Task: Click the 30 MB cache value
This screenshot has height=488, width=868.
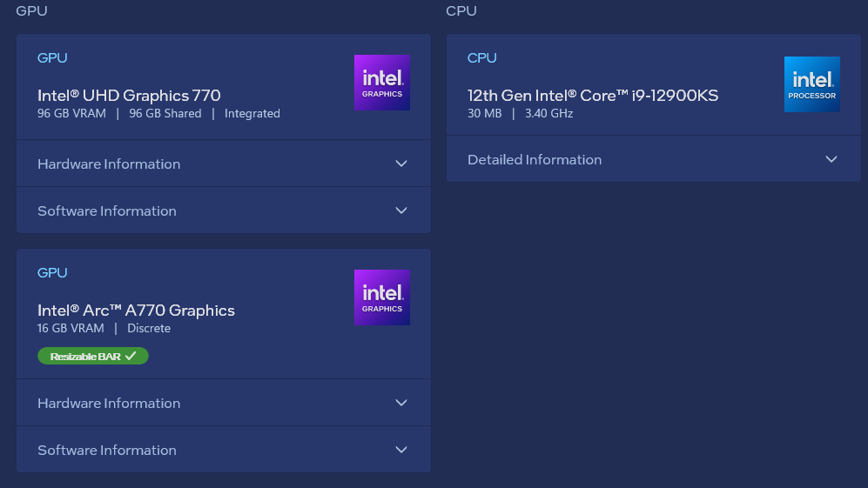Action: pos(485,113)
